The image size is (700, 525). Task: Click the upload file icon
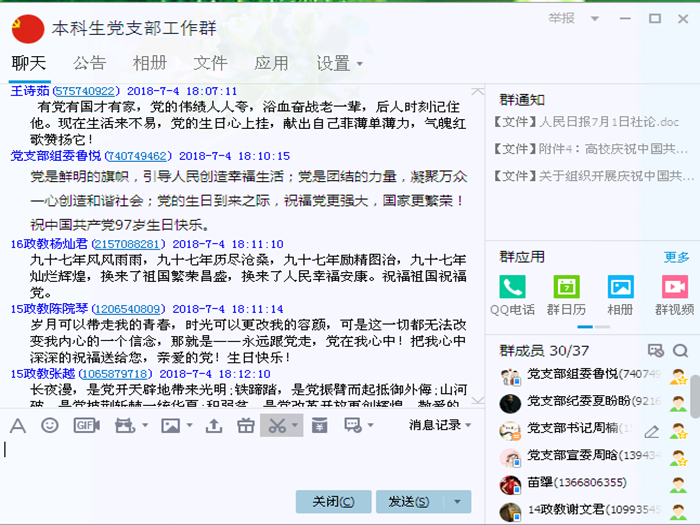coord(214,425)
